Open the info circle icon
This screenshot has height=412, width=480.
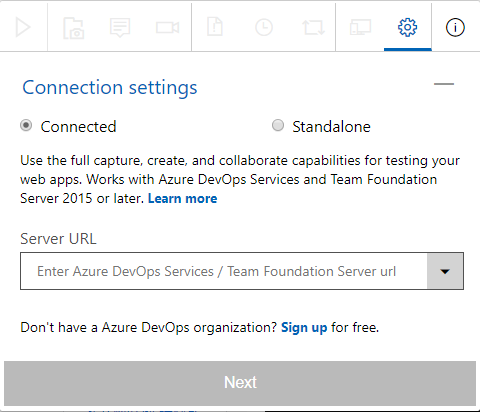(455, 27)
